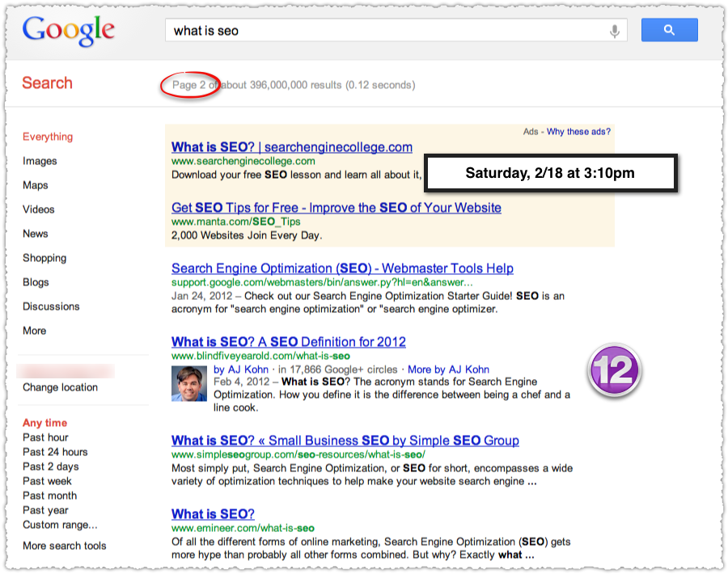
Task: Click the www.simpleseogroup.com URL text
Action: pos(298,454)
